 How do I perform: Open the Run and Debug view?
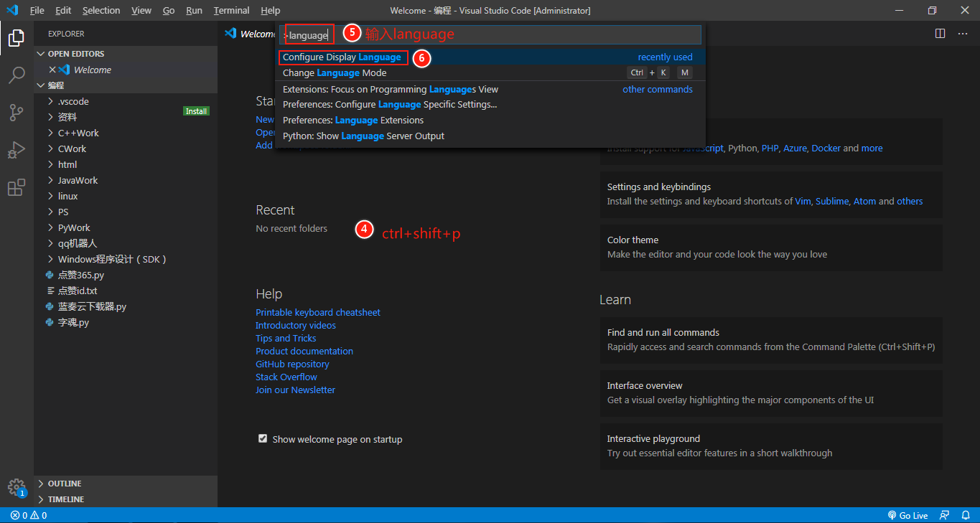tap(17, 150)
